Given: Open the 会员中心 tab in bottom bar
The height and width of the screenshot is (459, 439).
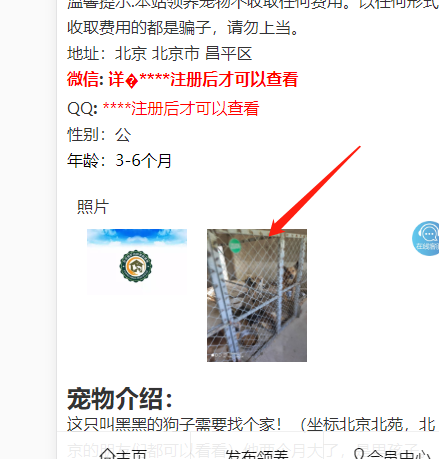Looking at the screenshot, I should [x=392, y=454].
